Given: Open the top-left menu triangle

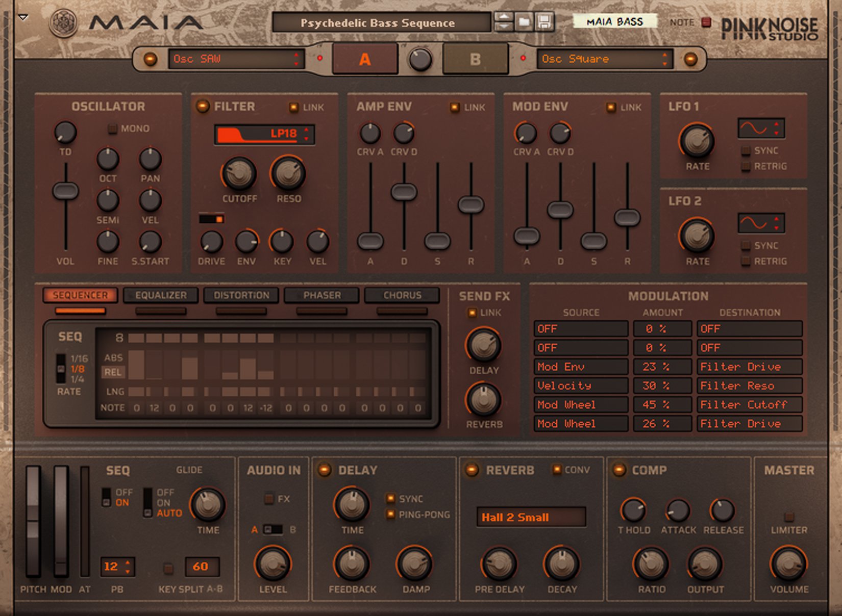Looking at the screenshot, I should click(23, 17).
